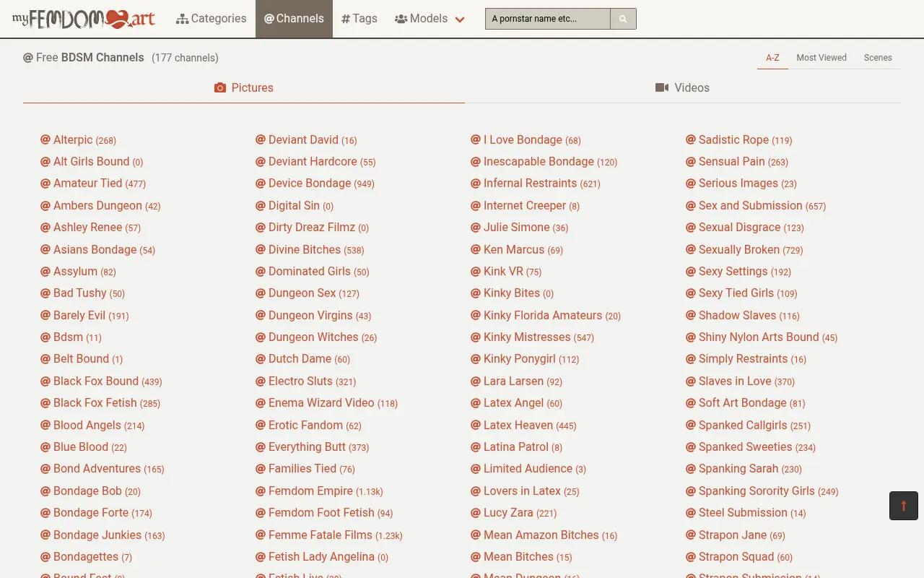Sort channels by Scenes
The image size is (924, 578).
(x=878, y=58)
